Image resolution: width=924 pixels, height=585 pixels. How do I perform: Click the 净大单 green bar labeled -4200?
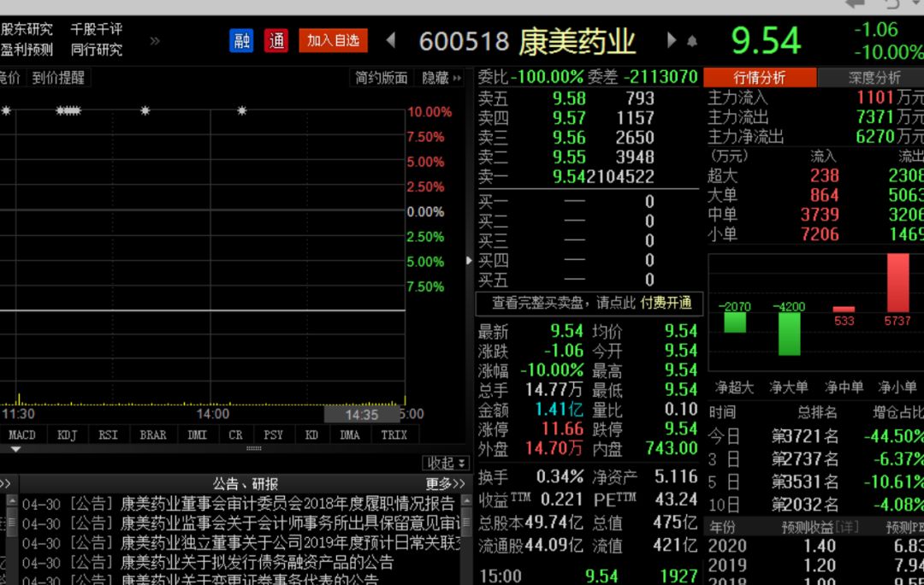pyautogui.click(x=789, y=334)
